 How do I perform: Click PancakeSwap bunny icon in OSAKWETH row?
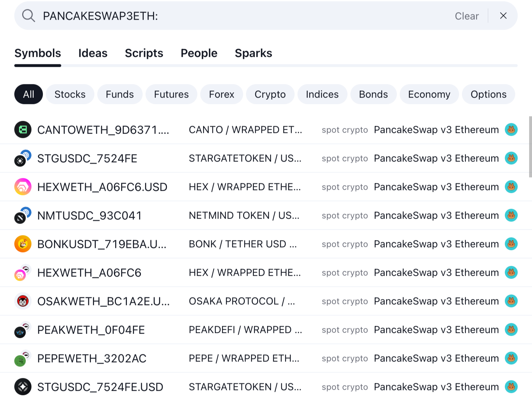(511, 301)
